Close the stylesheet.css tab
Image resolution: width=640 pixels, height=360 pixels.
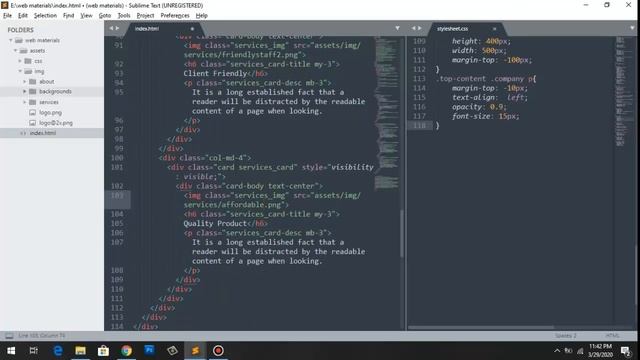[x=494, y=29]
